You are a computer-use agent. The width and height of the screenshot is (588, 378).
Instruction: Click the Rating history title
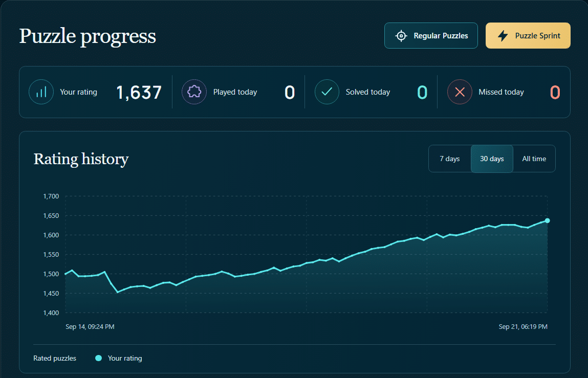pos(81,159)
